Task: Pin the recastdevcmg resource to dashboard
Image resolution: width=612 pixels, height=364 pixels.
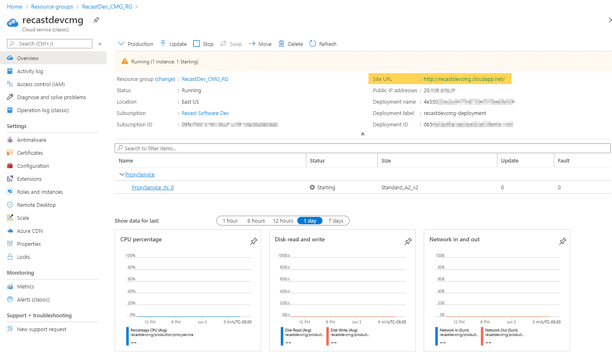Action: tap(96, 20)
